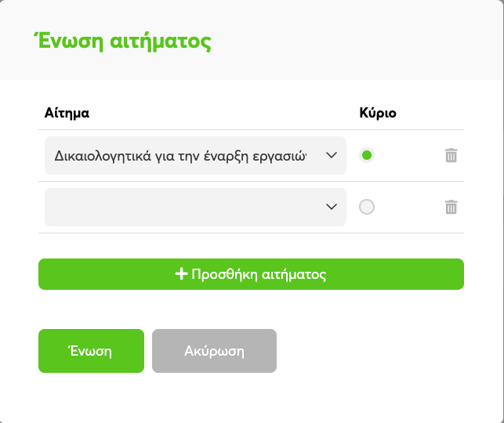Click trash icon of the empty request row
Viewport: 504px width, 423px height.
coord(451,207)
